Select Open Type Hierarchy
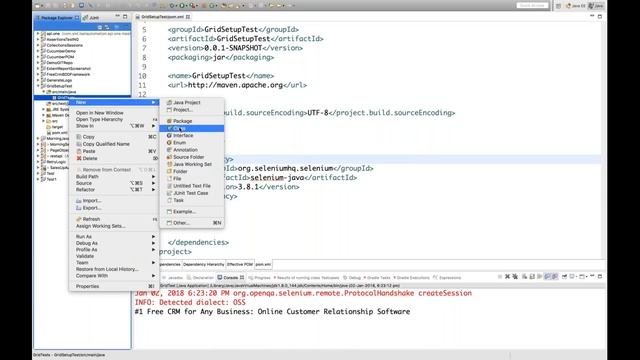This screenshot has height=360, width=640. click(114, 119)
